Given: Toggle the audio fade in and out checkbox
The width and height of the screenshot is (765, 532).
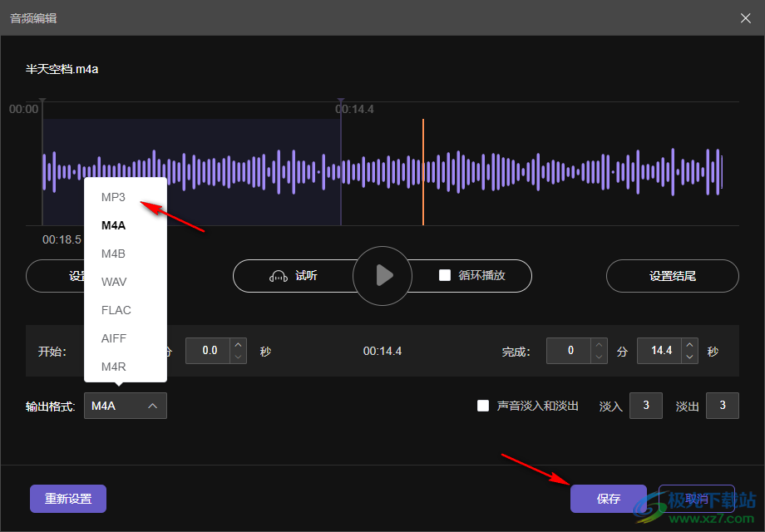Looking at the screenshot, I should point(482,406).
